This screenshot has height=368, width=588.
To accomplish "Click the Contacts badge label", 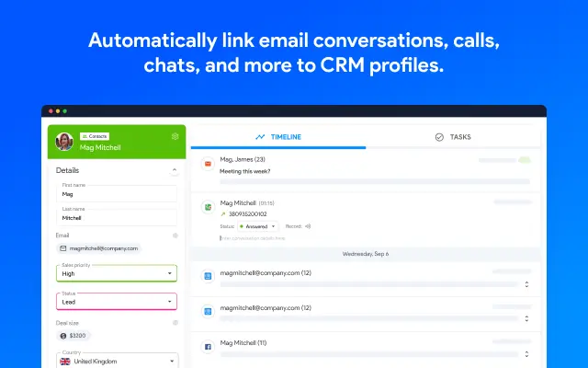I will [x=95, y=136].
